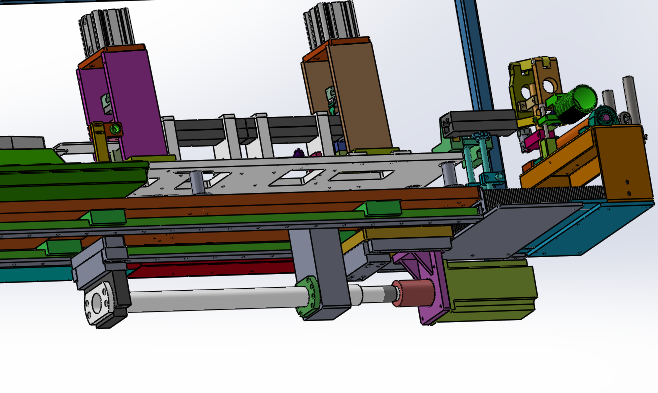Click the grey post at plate's right end
Viewport: 658px width, 393px height.
point(449,173)
